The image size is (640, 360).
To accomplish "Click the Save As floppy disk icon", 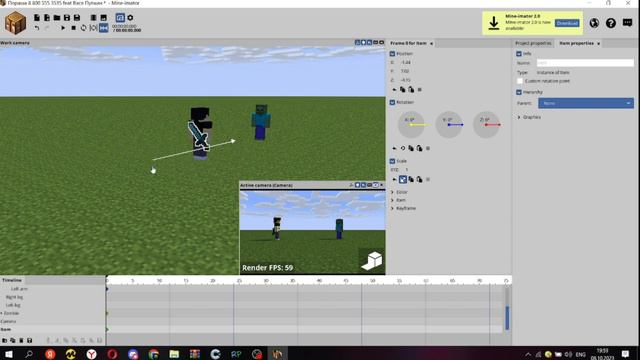I will click(x=77, y=18).
